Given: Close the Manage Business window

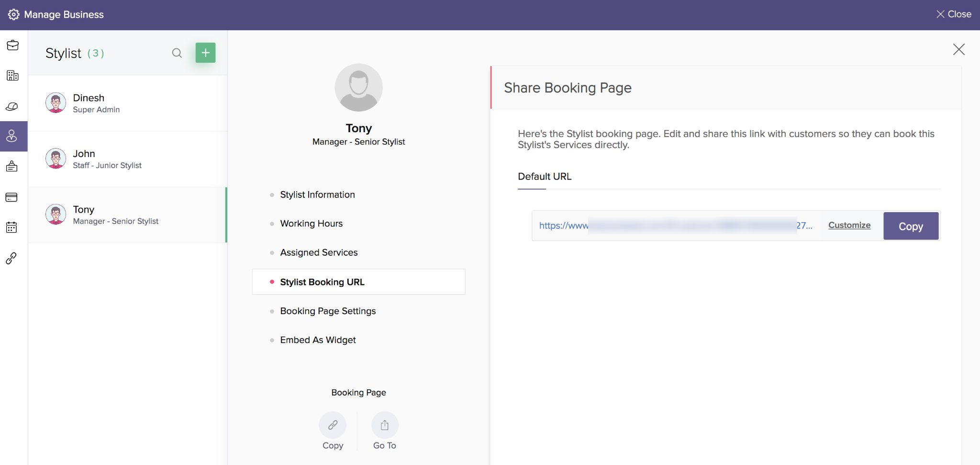Looking at the screenshot, I should point(954,14).
